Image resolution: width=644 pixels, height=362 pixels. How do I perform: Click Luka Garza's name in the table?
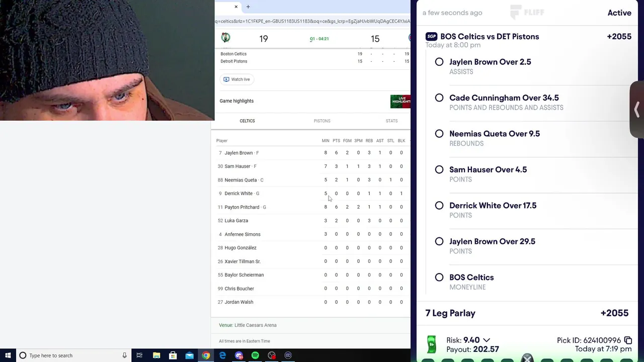point(236,221)
